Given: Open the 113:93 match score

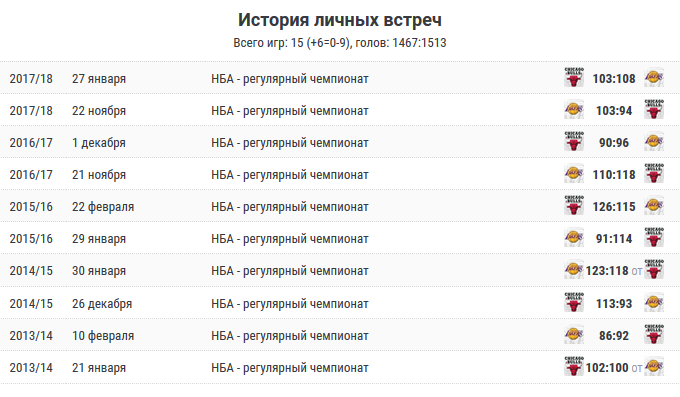Looking at the screenshot, I should (x=614, y=304).
